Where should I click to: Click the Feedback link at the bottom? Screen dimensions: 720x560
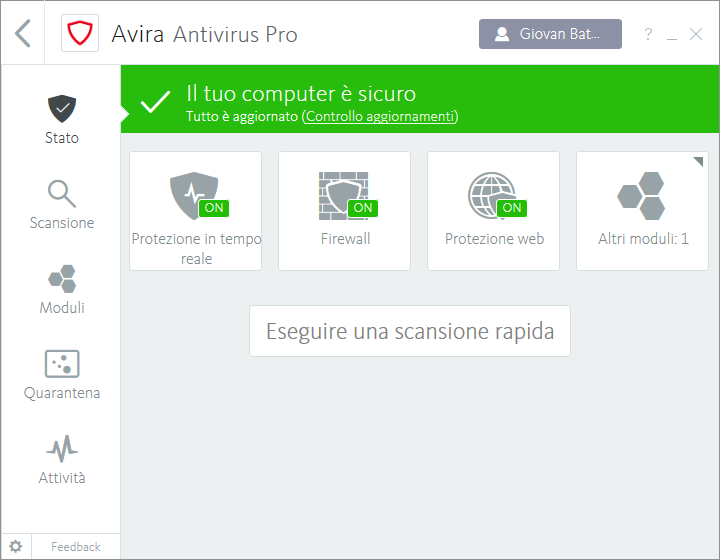pos(76,547)
